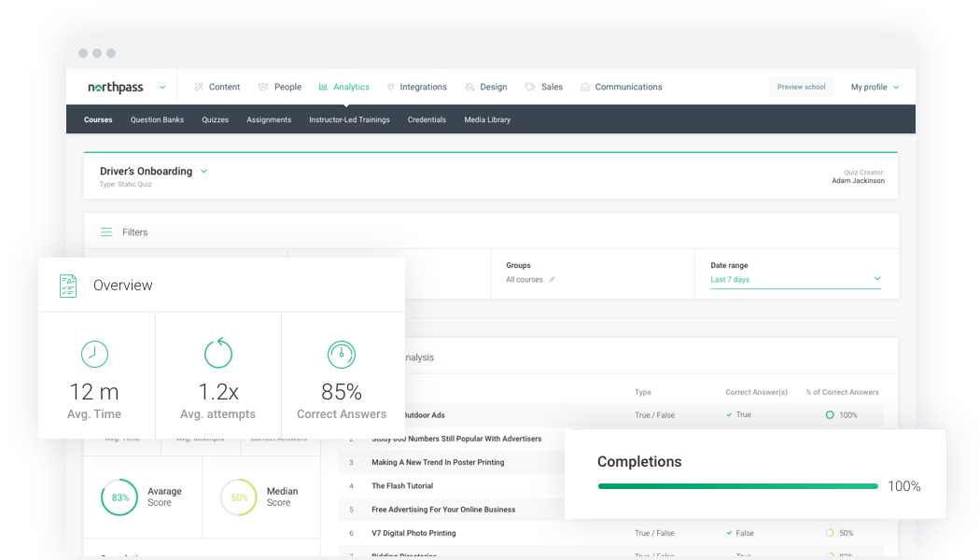Select the V7 Digital Photo Printing row
The height and width of the screenshot is (560, 980).
[413, 533]
